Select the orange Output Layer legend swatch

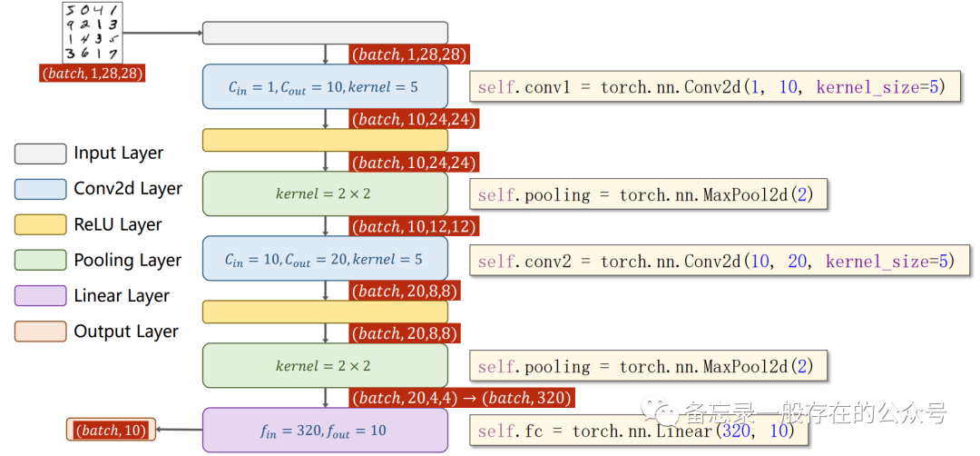tap(40, 332)
